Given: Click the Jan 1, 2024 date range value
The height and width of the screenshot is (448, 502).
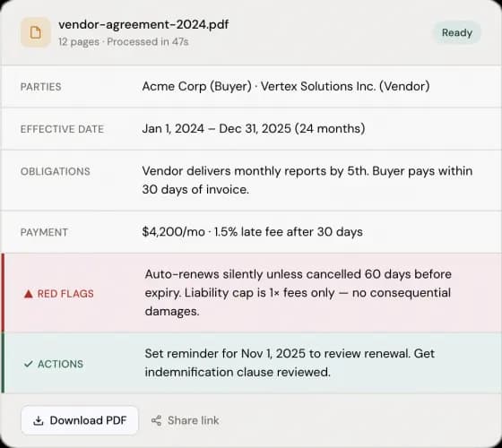Looking at the screenshot, I should [x=254, y=129].
